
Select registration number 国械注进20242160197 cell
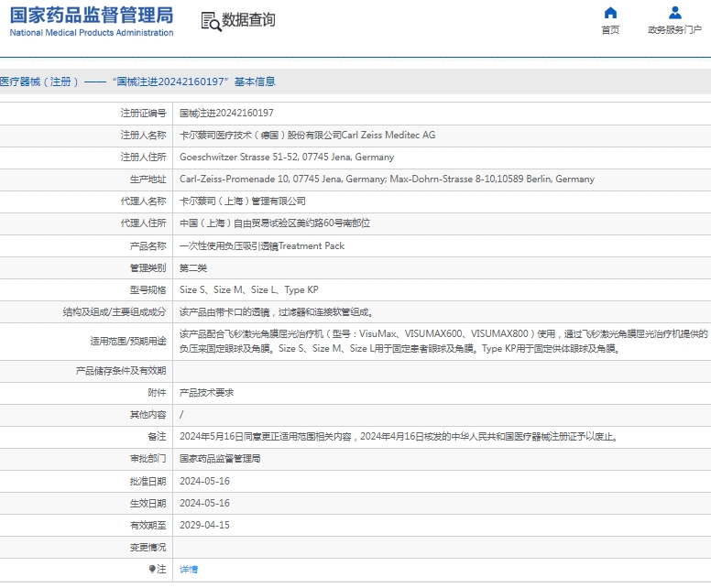tap(226, 113)
